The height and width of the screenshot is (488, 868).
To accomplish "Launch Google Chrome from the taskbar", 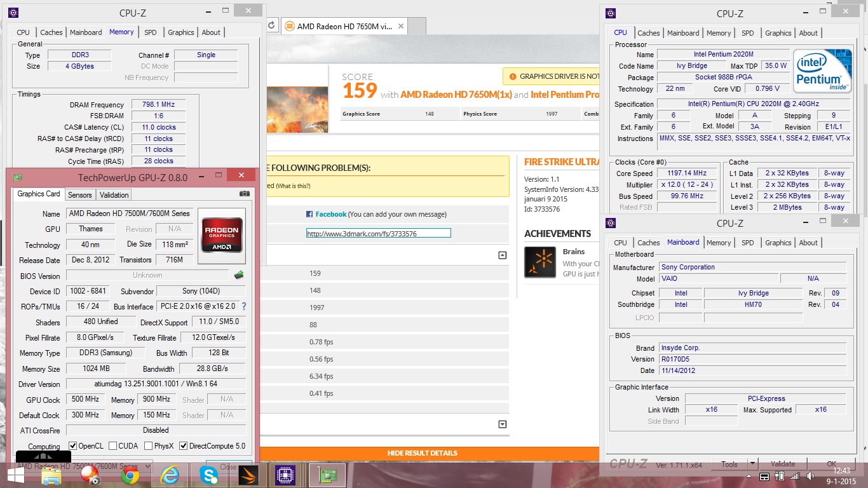I will point(130,475).
